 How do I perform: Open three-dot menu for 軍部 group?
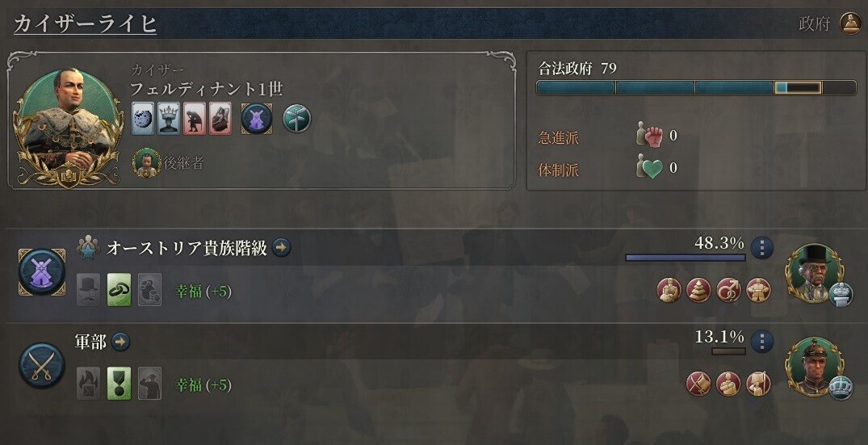[x=761, y=342]
